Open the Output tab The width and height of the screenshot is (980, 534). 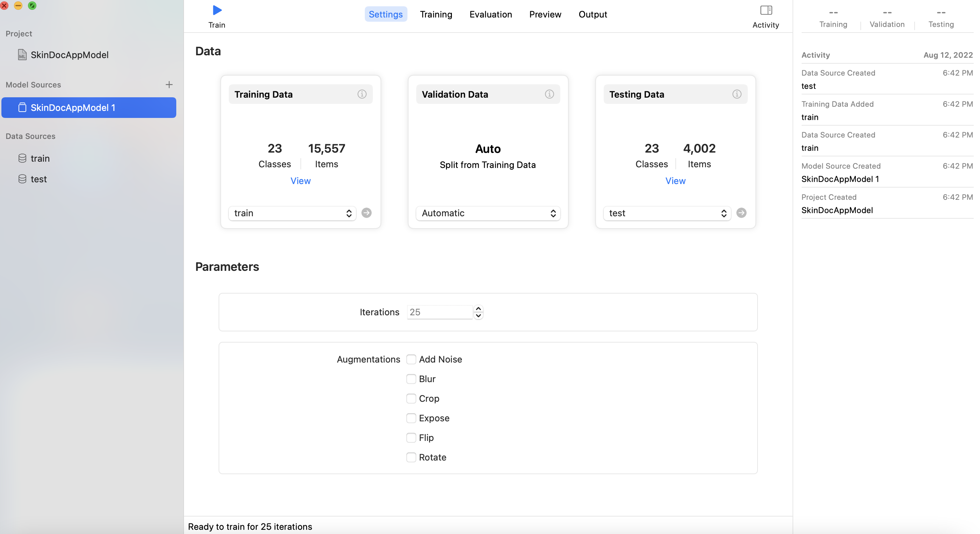pyautogui.click(x=592, y=14)
